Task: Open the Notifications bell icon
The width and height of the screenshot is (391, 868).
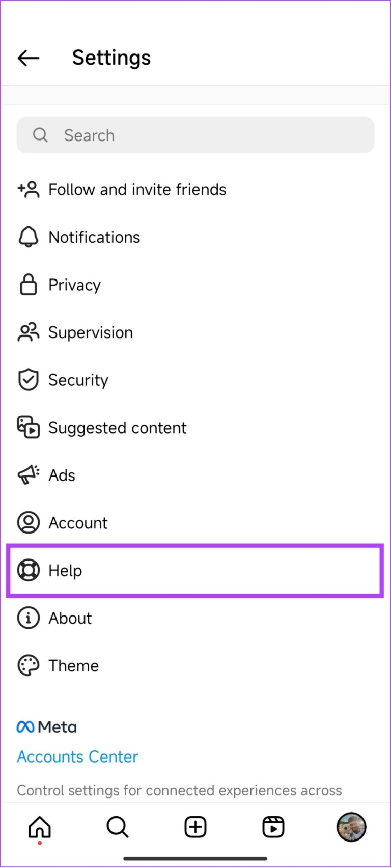Action: (x=28, y=237)
